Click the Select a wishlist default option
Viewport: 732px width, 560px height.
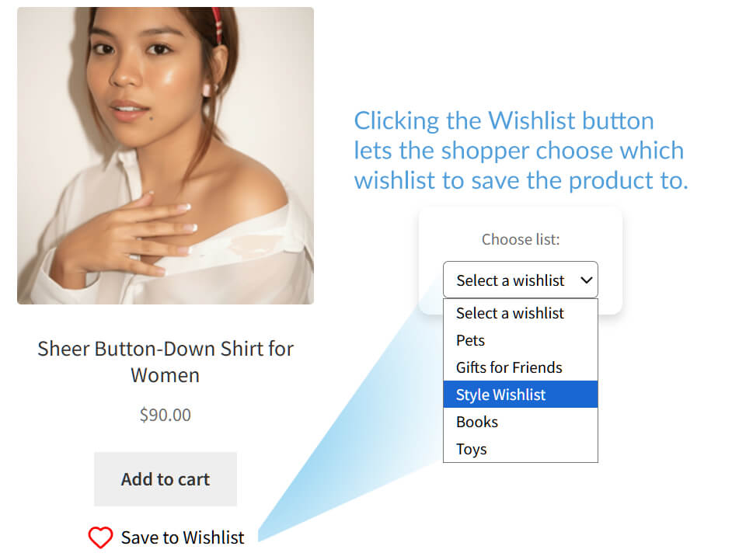(510, 313)
